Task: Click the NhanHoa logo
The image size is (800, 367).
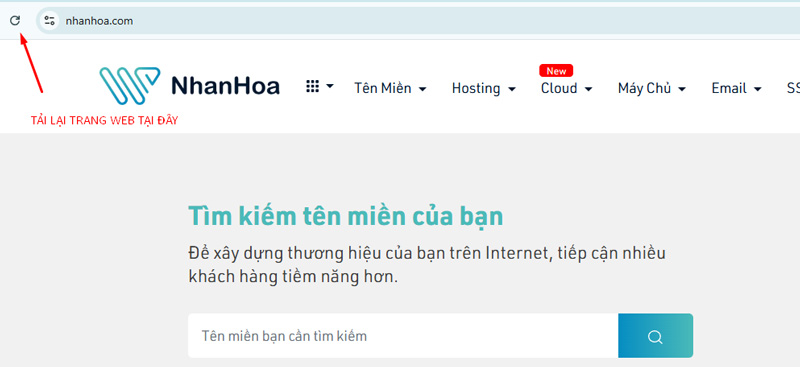Action: pos(189,86)
